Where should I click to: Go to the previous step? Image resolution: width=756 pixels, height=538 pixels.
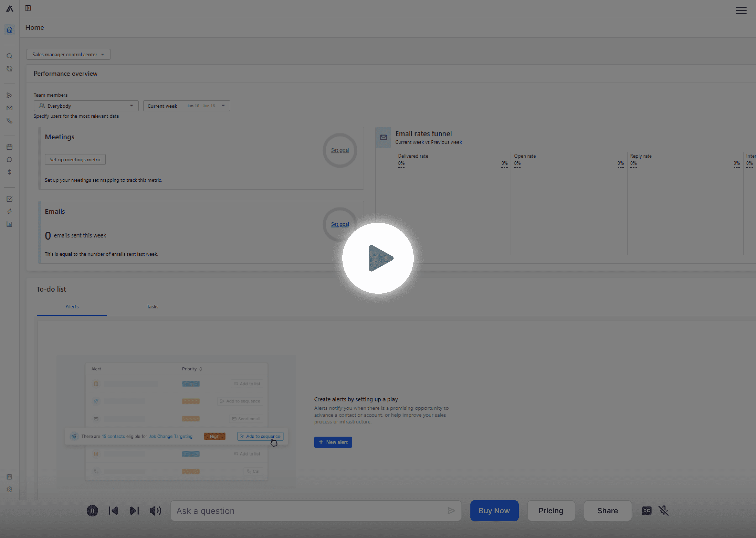pyautogui.click(x=113, y=510)
